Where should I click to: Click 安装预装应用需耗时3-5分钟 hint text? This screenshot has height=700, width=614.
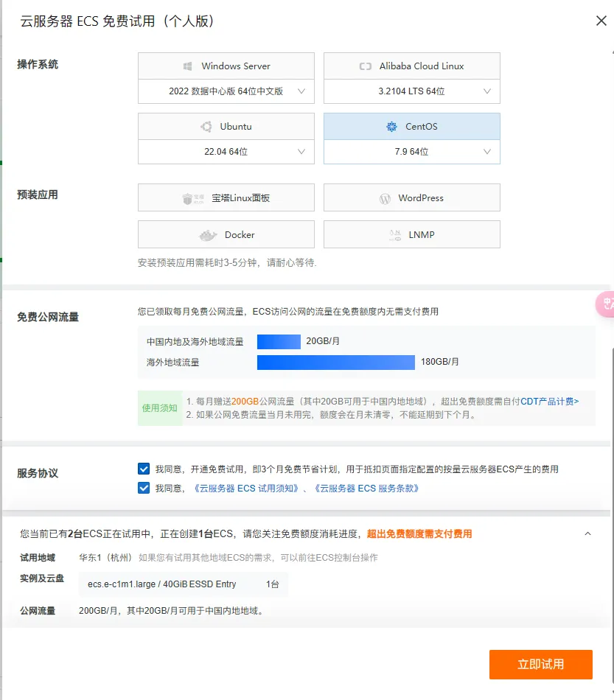[227, 262]
